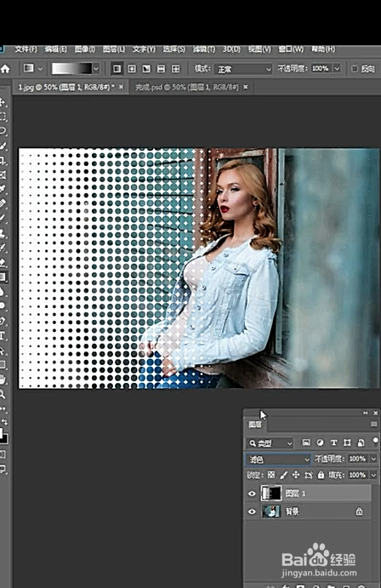Enable the 反向 reverse checkbox
The image size is (381, 588).
(355, 69)
